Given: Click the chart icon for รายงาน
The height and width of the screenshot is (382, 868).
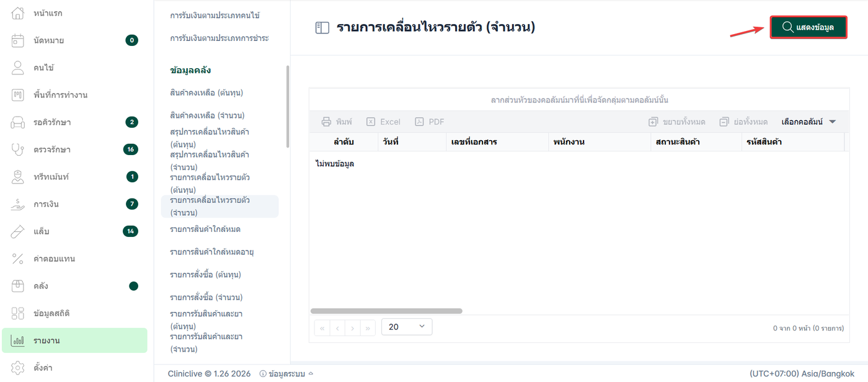Looking at the screenshot, I should [18, 340].
